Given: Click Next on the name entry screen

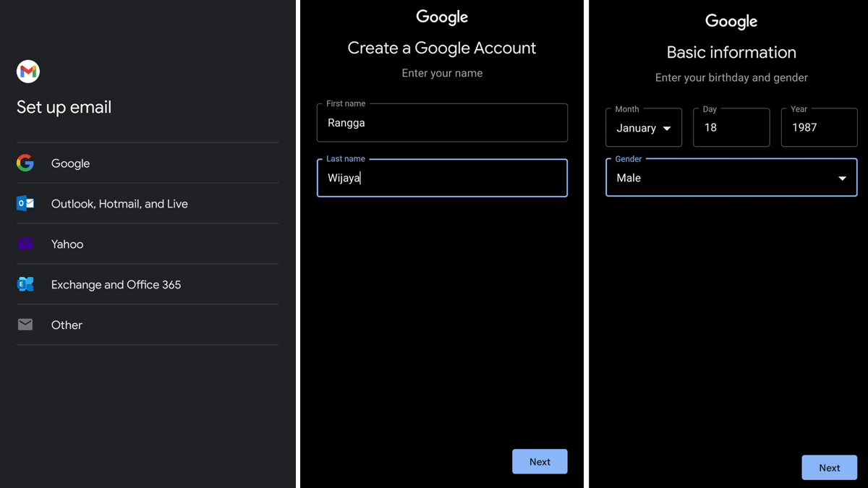Looking at the screenshot, I should (x=540, y=461).
